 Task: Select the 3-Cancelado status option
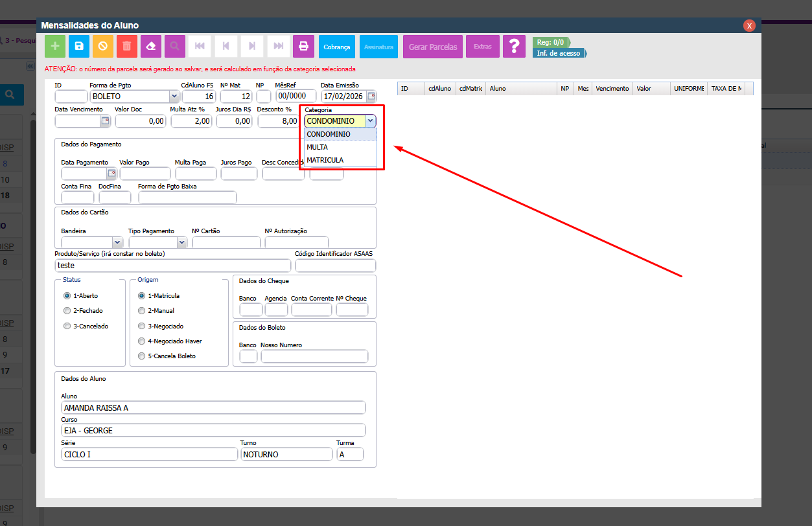67,326
